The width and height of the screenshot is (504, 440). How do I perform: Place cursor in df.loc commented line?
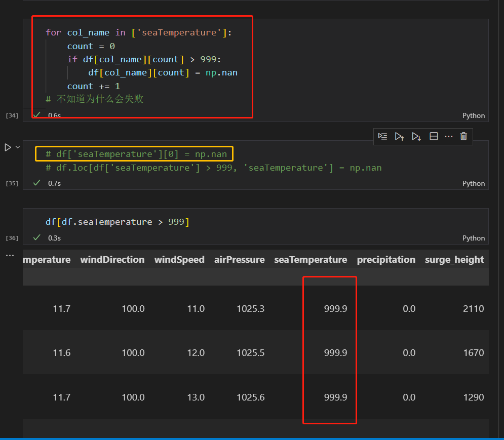(213, 168)
